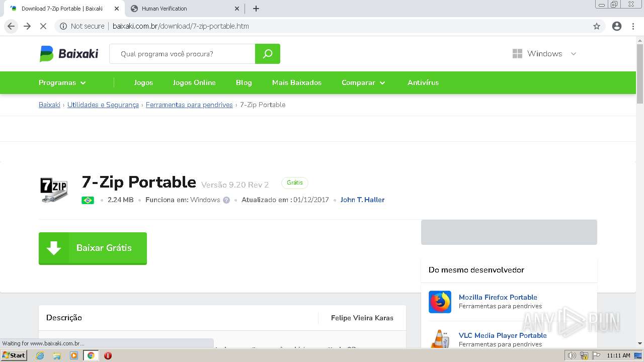This screenshot has height=362, width=644.
Task: Open the Mais Baixados menu item
Action: pos(297,82)
